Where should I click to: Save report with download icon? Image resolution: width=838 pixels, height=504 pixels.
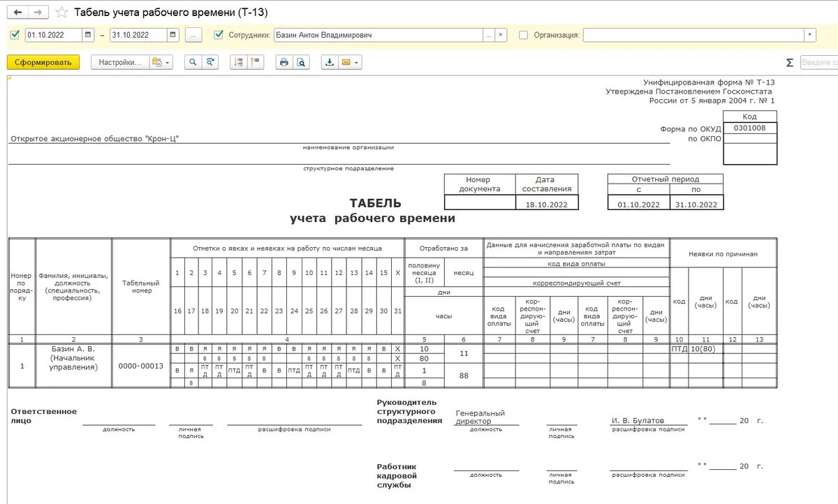tap(329, 62)
